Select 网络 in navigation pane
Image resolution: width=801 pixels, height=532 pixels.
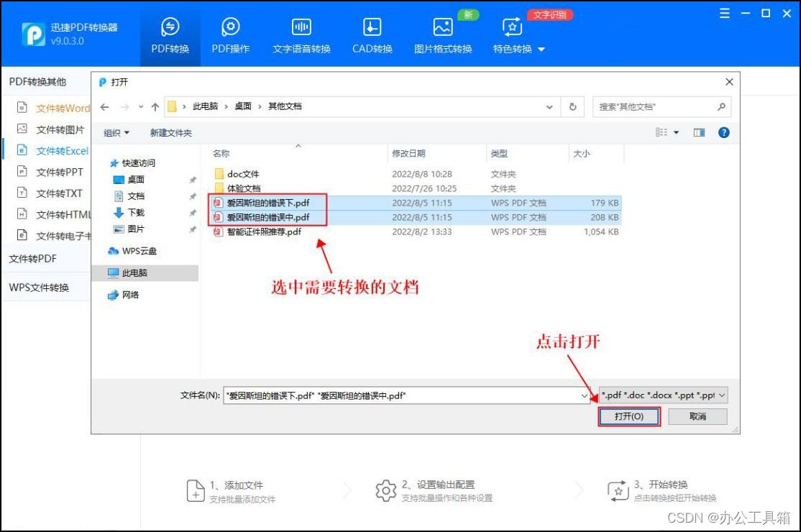pos(124,295)
